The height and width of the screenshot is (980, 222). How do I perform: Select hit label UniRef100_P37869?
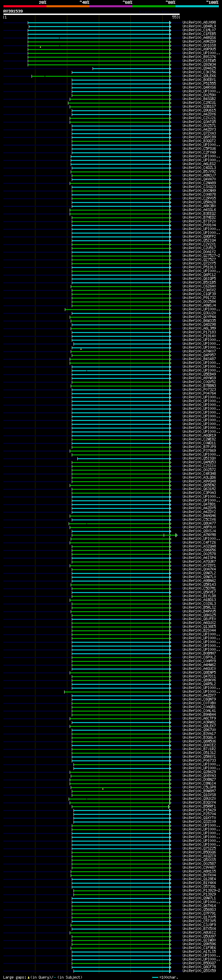coord(199,451)
